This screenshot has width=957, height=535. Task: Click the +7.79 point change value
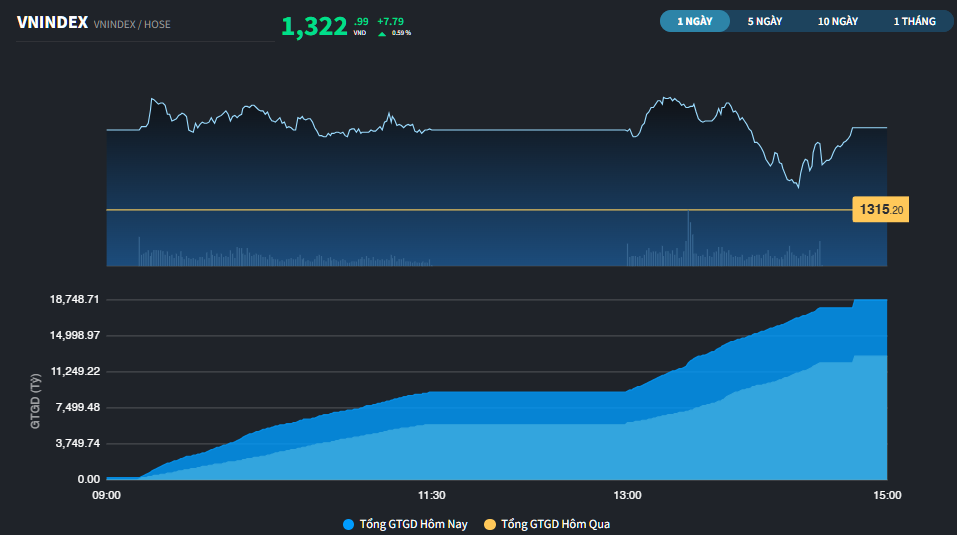pyautogui.click(x=390, y=21)
